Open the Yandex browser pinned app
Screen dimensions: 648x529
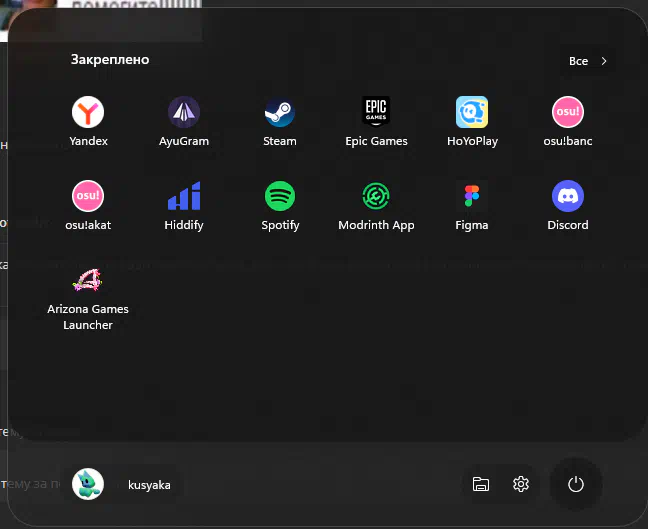coord(88,112)
